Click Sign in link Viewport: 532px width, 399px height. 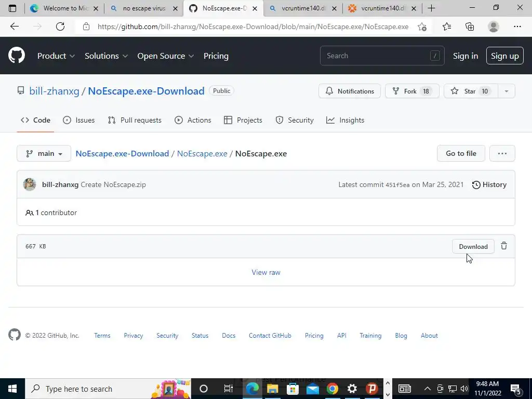[465, 56]
